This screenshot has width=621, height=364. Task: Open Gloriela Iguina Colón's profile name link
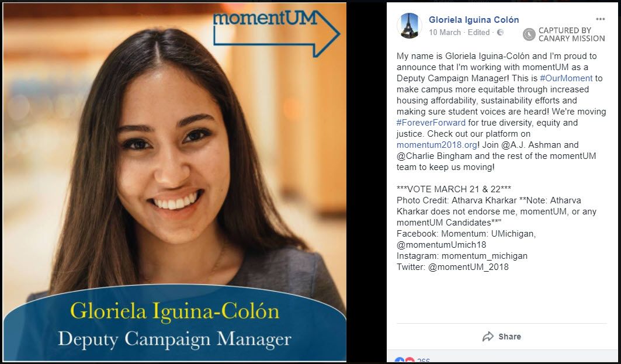[x=474, y=20]
